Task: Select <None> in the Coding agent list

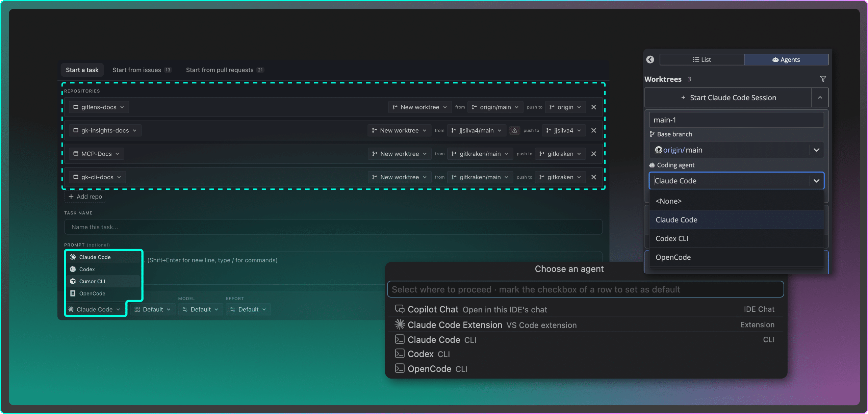Action: pos(736,201)
